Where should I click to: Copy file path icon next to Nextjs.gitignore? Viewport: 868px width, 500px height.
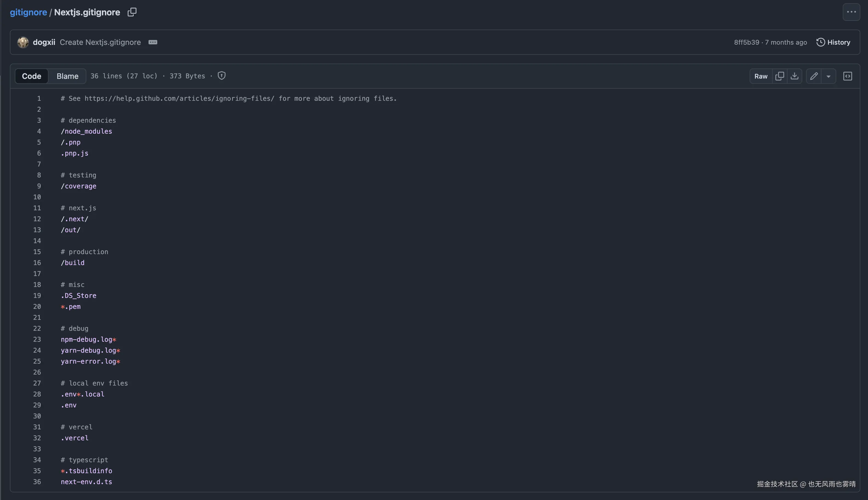132,12
